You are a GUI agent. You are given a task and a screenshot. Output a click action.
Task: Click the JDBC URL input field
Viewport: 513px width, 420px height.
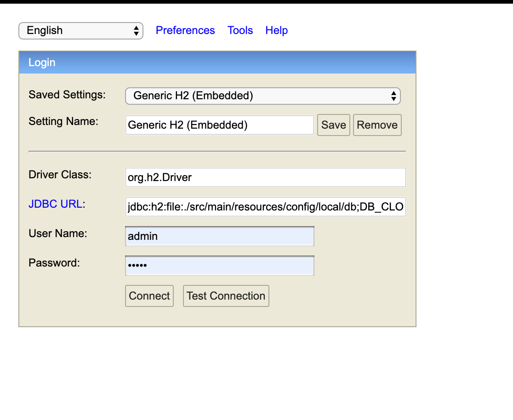(x=265, y=207)
